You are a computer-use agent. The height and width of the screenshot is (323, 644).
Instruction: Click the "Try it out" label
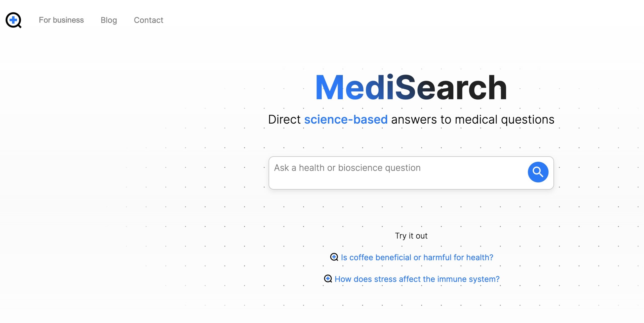(x=411, y=236)
